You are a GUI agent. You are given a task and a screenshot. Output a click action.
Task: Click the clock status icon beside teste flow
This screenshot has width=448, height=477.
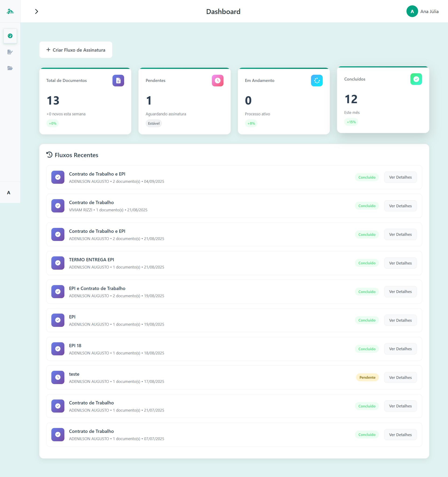58,377
